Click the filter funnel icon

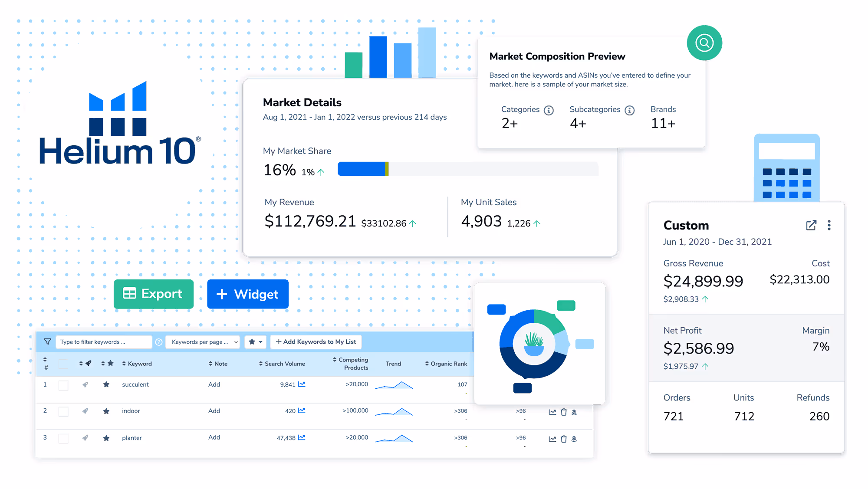click(48, 342)
